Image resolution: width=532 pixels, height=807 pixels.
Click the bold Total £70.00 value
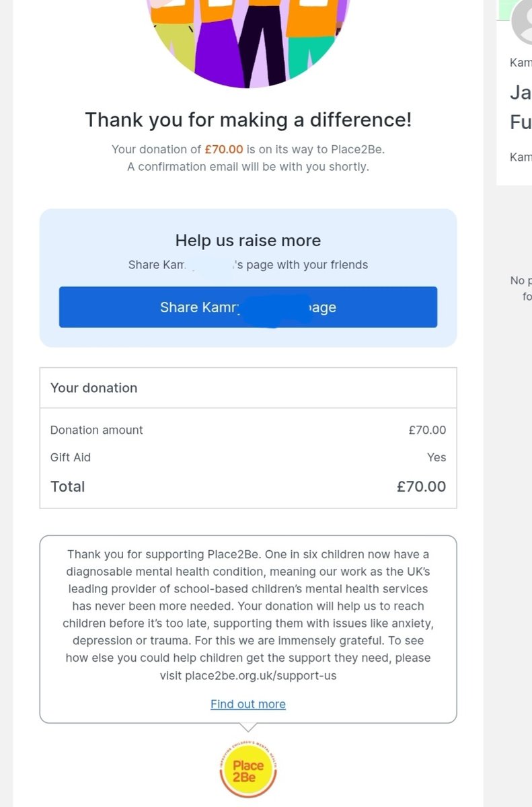click(x=421, y=486)
